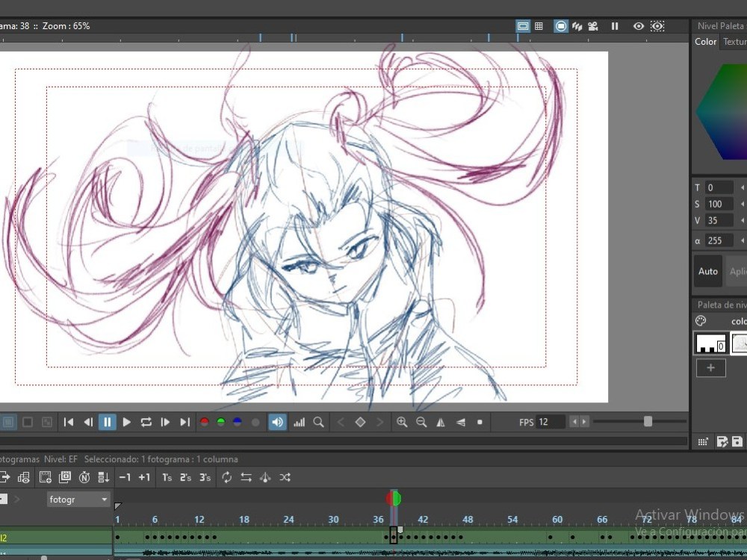The width and height of the screenshot is (747, 560).
Task: Open the Color tab
Action: (x=705, y=42)
